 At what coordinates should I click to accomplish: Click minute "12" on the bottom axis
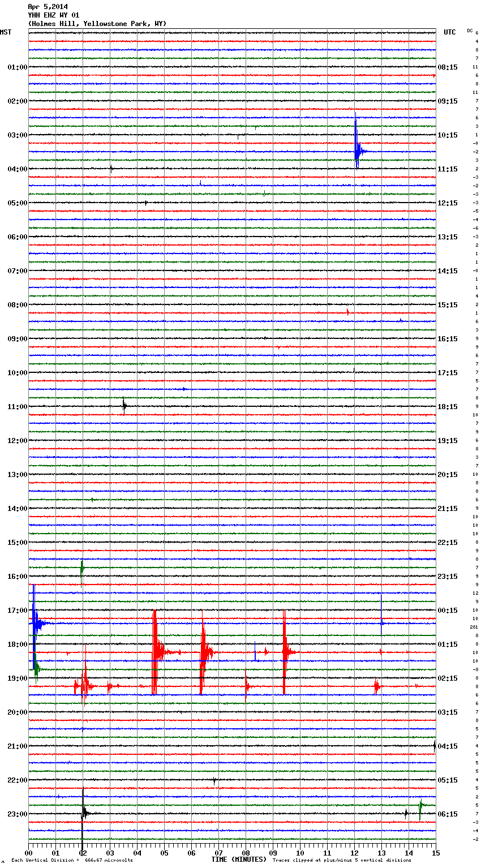tap(354, 853)
